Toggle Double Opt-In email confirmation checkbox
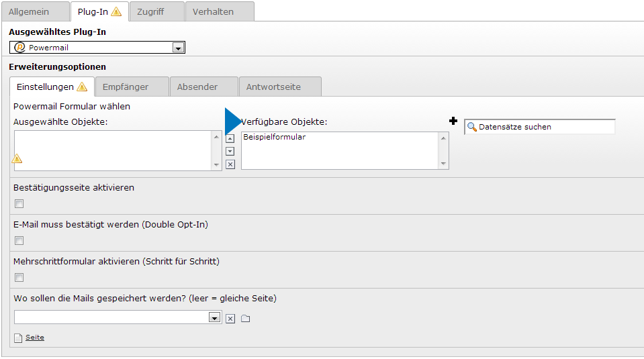Viewport: 644px width, 359px height. (19, 241)
